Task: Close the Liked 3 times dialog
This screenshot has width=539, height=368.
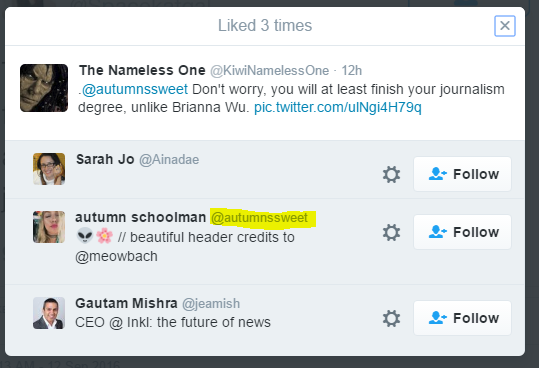Action: tap(505, 26)
